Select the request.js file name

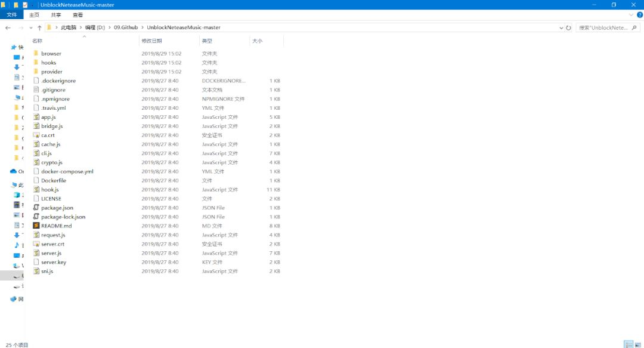(53, 235)
